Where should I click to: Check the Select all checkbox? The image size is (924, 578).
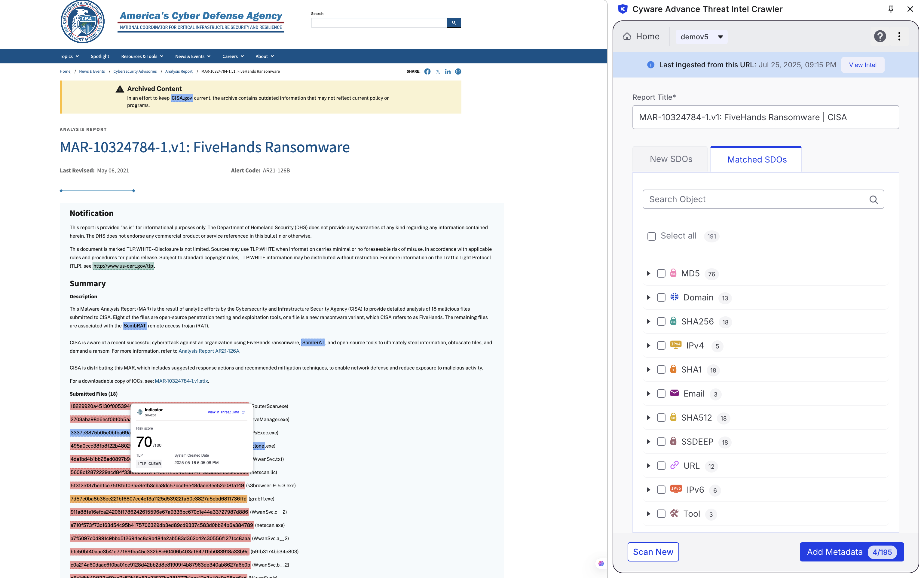pos(651,236)
